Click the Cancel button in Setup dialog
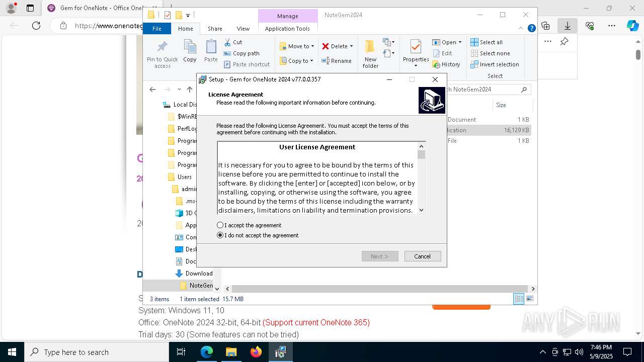Image resolution: width=644 pixels, height=362 pixels. [423, 256]
